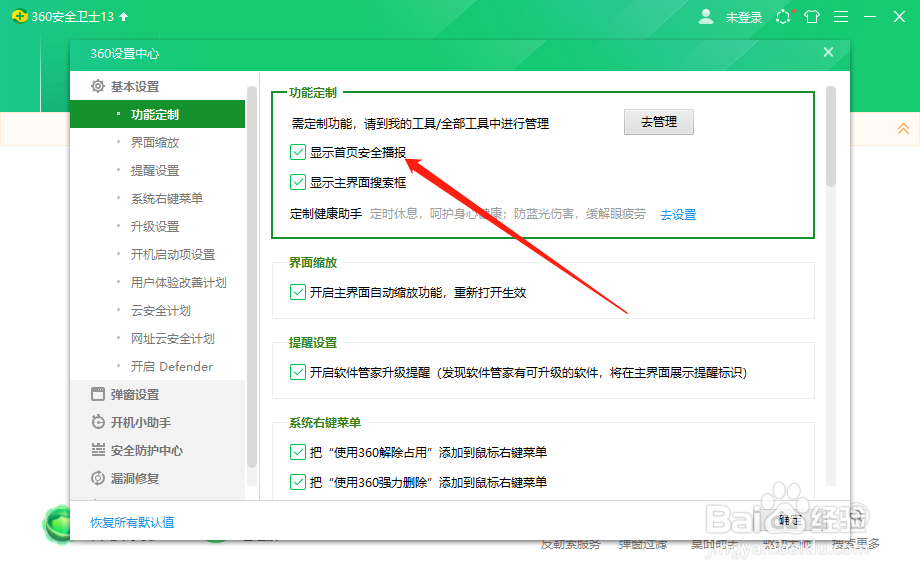The height and width of the screenshot is (580, 920).
Task: Click the green 360 ball logo bottom left
Action: click(58, 524)
